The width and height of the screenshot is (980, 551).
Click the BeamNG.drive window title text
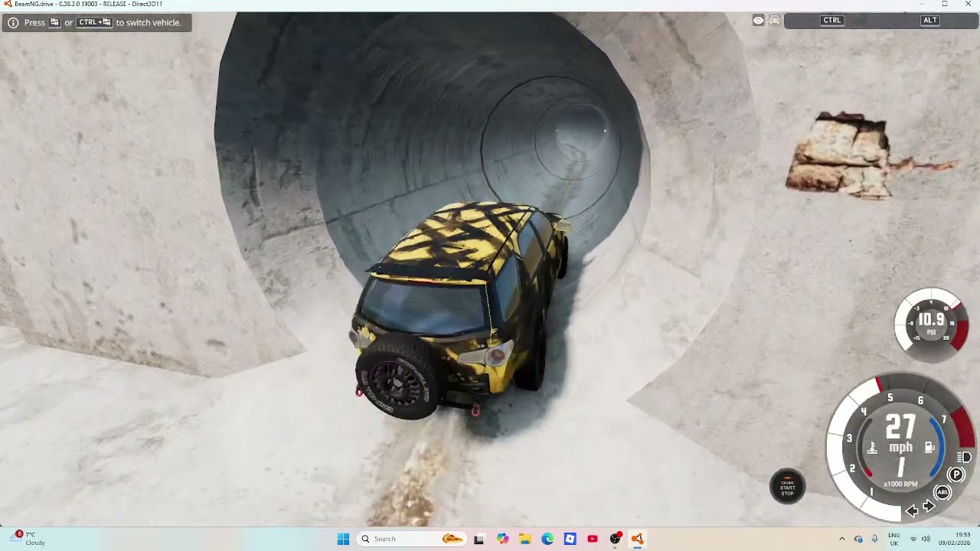pyautogui.click(x=89, y=4)
